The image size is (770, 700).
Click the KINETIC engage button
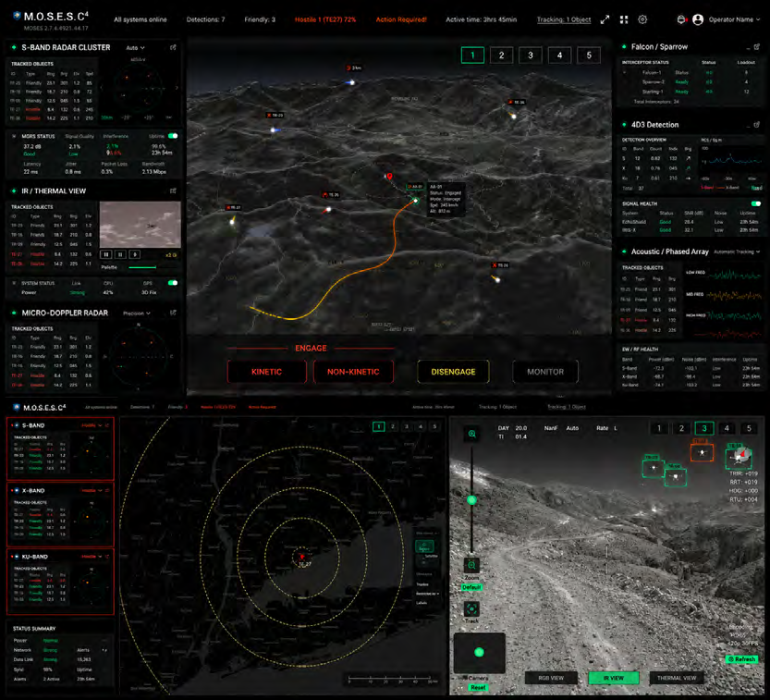tap(266, 372)
